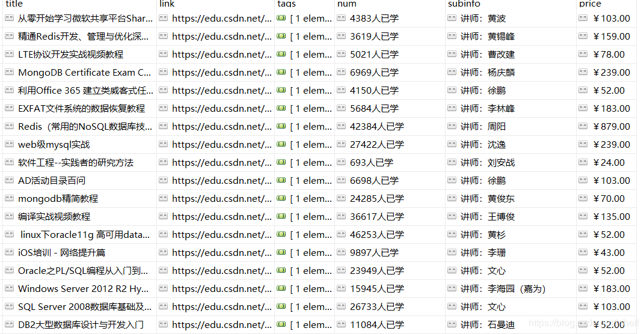Viewport: 644px width, 334px height.
Task: Click the type icon before 讲师: 文心 in SQL Server 2008 row
Action: point(452,307)
